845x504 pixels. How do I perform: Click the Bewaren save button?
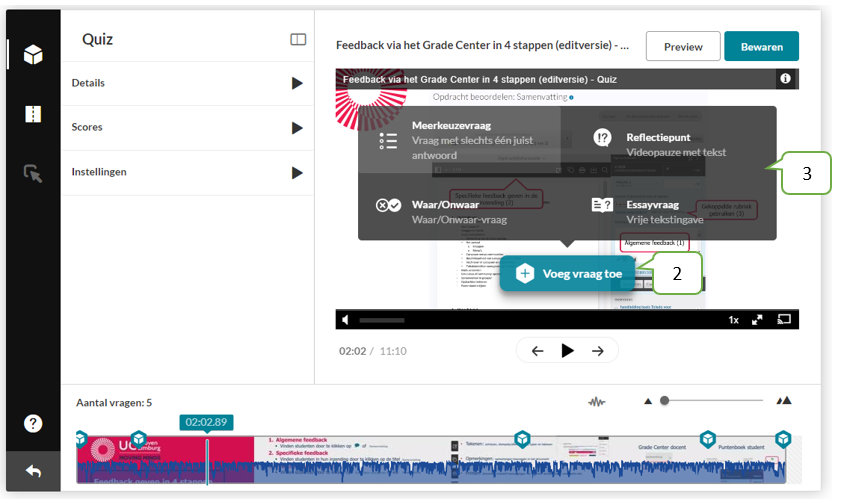[x=761, y=46]
